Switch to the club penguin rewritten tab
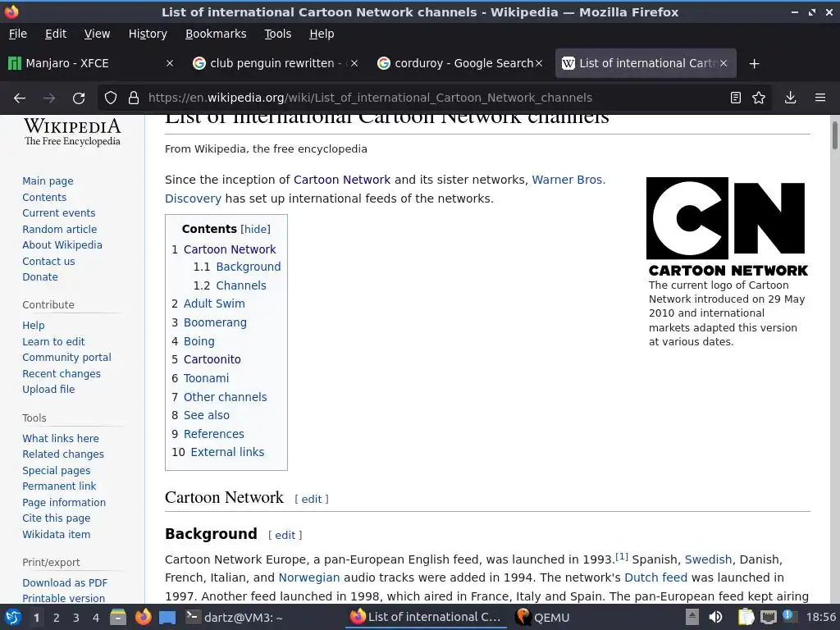The image size is (840, 630). [276, 63]
